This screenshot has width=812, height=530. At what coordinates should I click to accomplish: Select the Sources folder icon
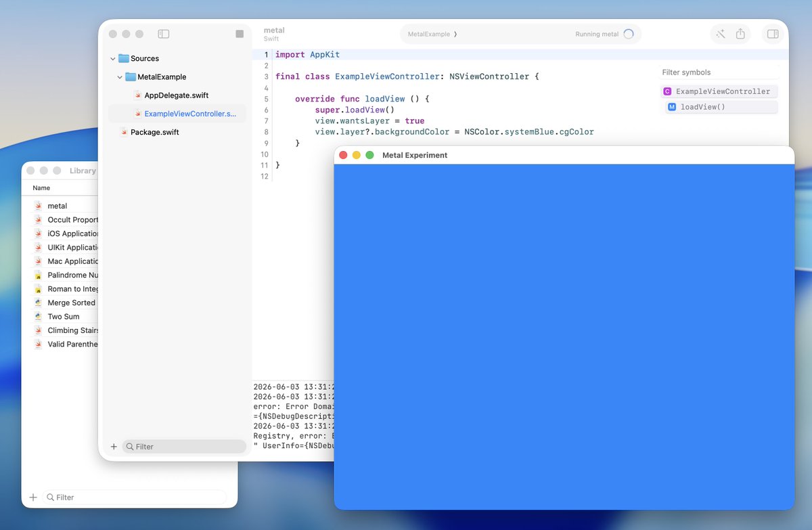(x=123, y=59)
